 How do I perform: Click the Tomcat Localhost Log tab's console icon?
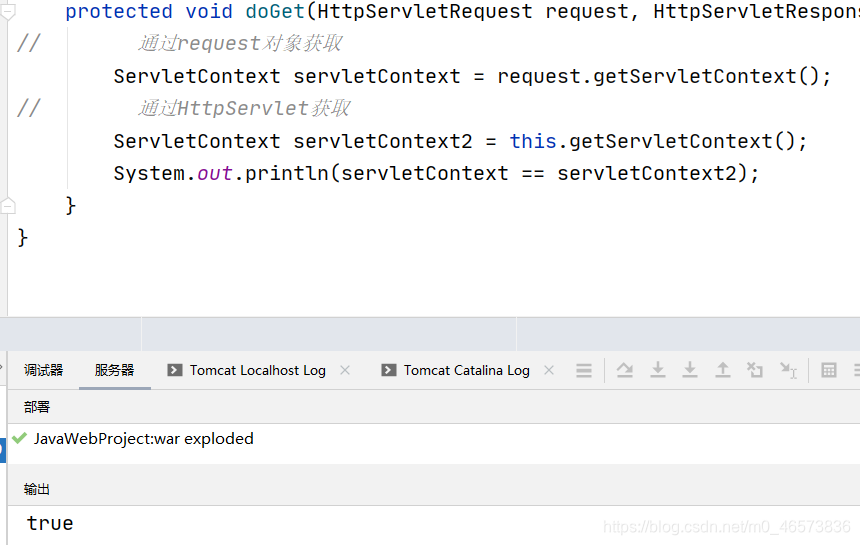[x=174, y=370]
